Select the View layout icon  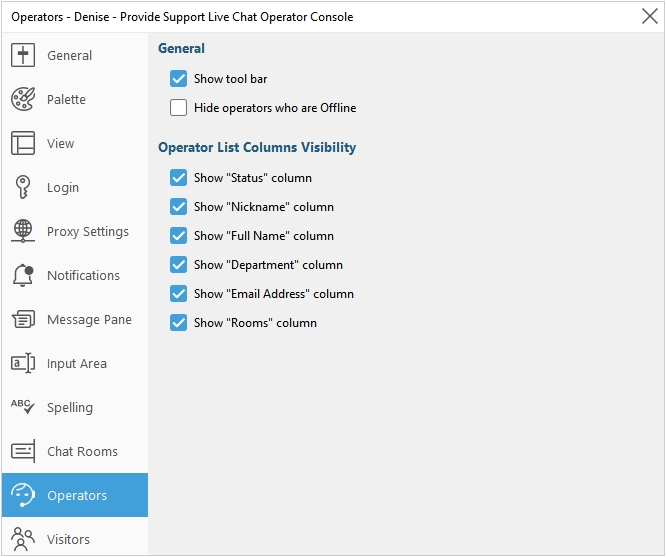tap(23, 144)
